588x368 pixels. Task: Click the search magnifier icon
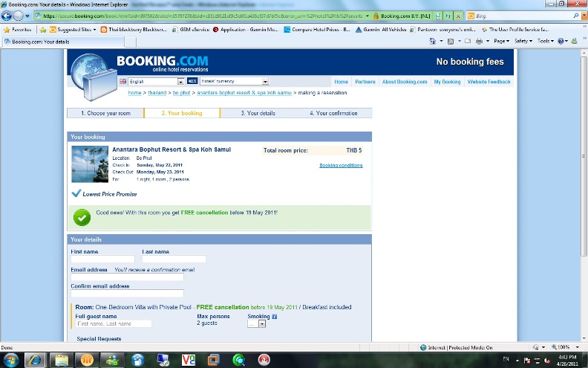[576, 16]
